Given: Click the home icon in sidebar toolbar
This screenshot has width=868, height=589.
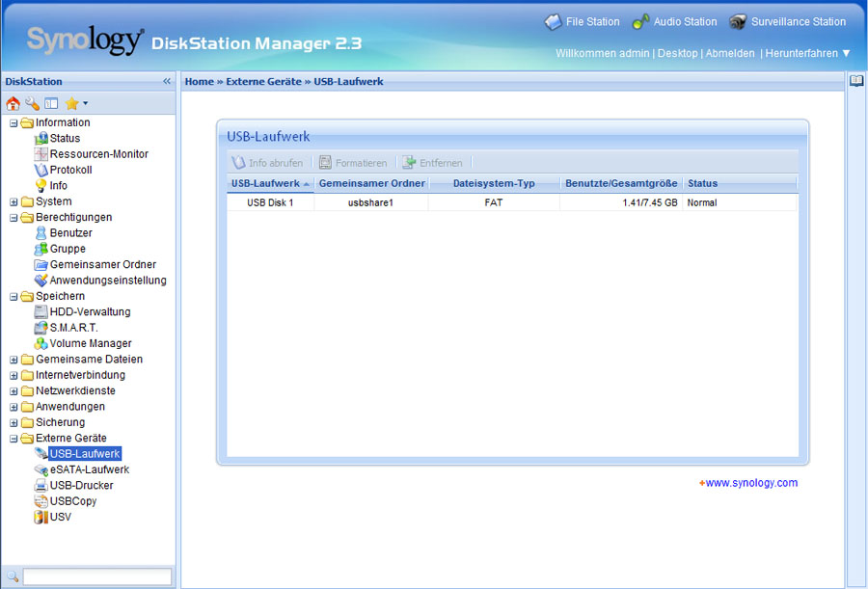Looking at the screenshot, I should click(x=13, y=103).
